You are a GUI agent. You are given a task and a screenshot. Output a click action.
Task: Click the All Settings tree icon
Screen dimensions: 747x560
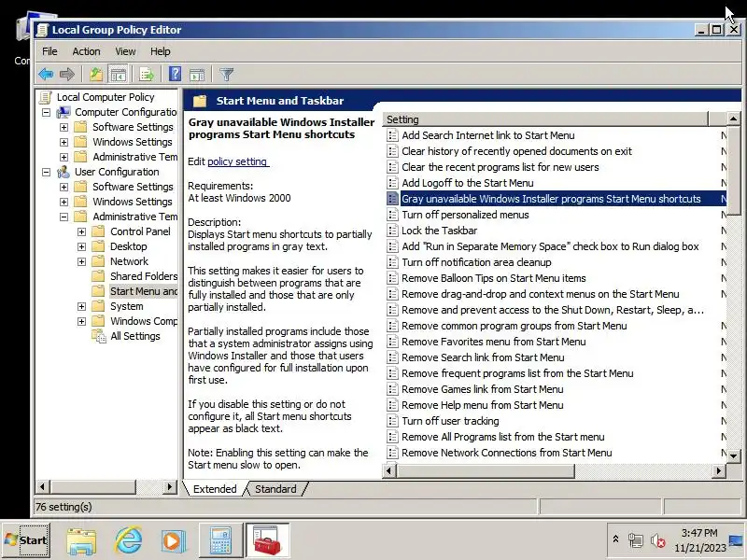pyautogui.click(x=99, y=336)
